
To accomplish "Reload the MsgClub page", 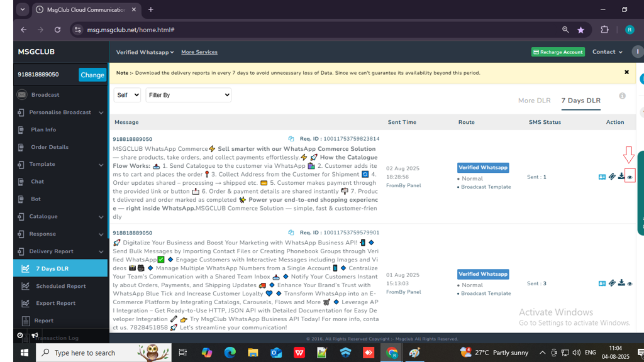I will 57,30.
